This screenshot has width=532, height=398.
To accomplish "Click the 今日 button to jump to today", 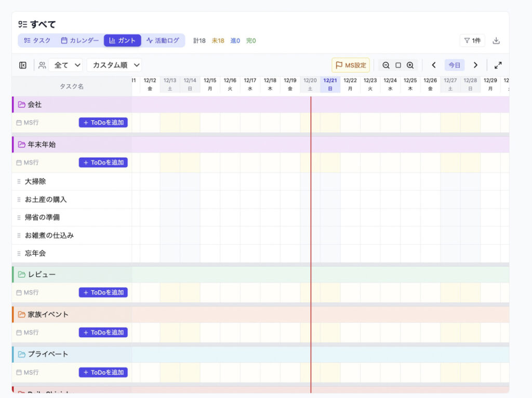I will [454, 65].
